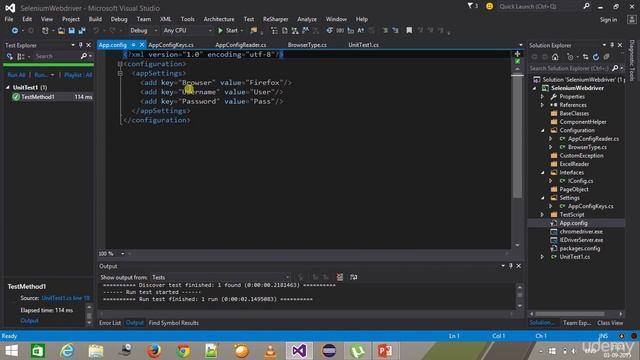Open the File menu

[9, 19]
